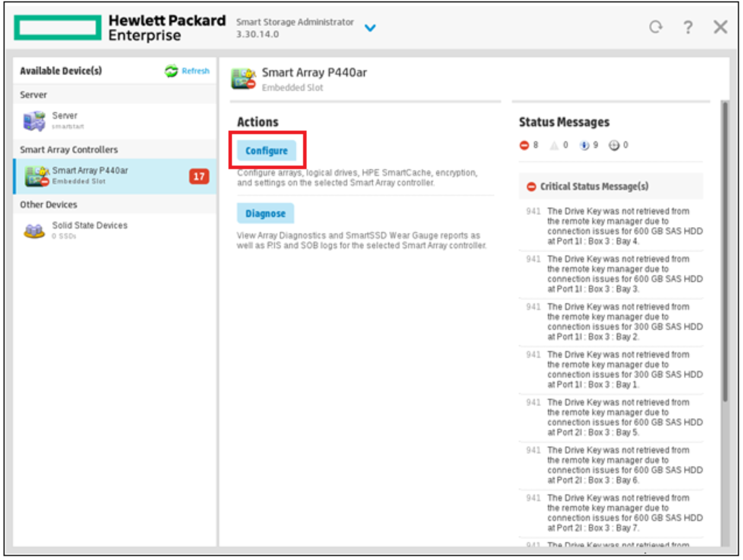Screen dimensions: 743x560
Task: Expand the Smart Storage Administrator dropdown chevron
Action: 370,28
